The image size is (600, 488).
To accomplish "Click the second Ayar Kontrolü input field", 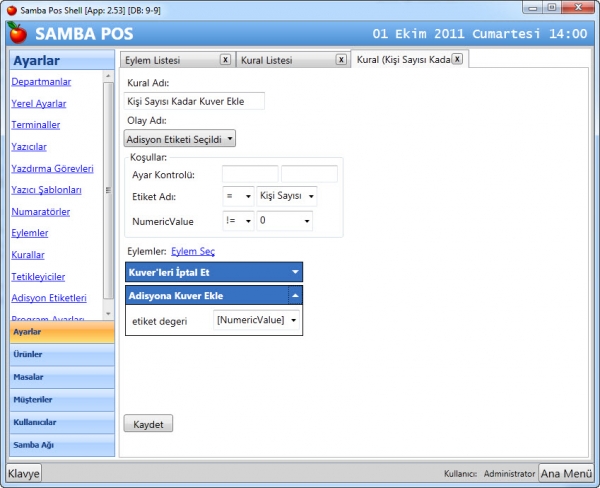I will click(x=309, y=174).
